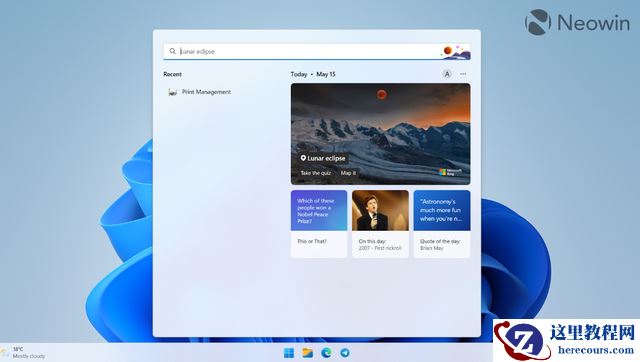This screenshot has height=362, width=640.
Task: Open the On this day rickroll card
Action: 380,224
